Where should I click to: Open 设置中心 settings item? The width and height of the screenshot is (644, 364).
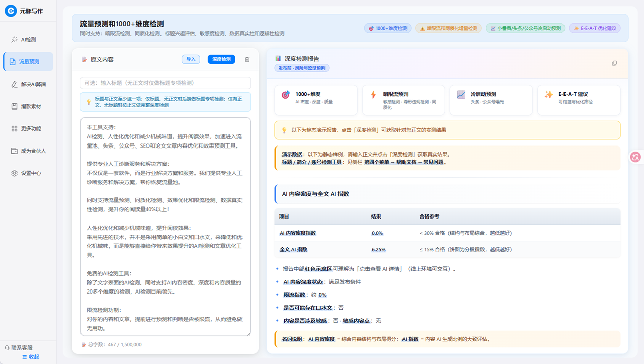click(x=28, y=173)
